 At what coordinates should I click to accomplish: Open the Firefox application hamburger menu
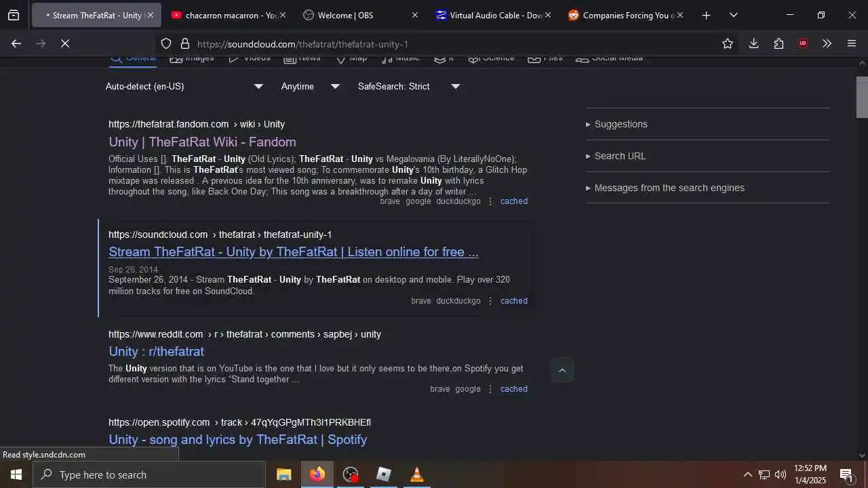[852, 43]
